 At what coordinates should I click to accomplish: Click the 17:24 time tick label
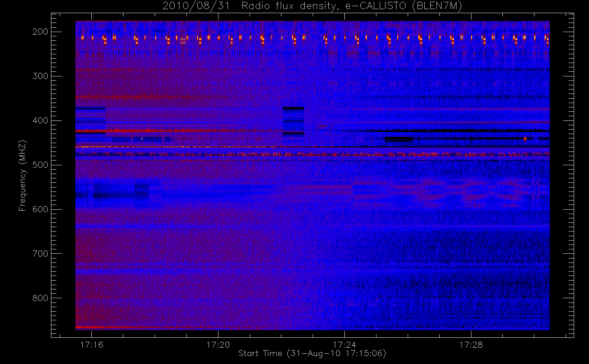point(344,345)
